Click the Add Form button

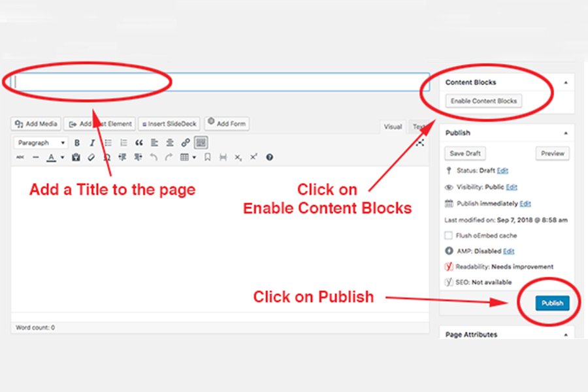227,123
